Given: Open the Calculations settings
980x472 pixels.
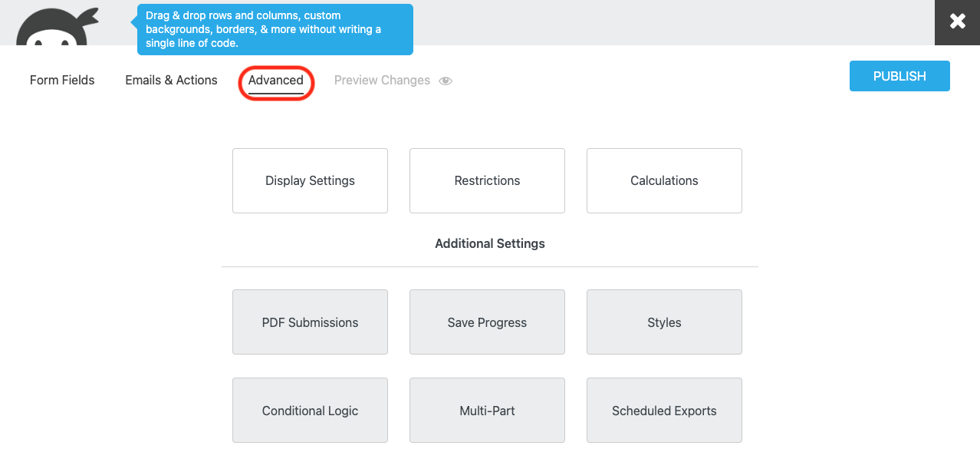Looking at the screenshot, I should [x=663, y=180].
